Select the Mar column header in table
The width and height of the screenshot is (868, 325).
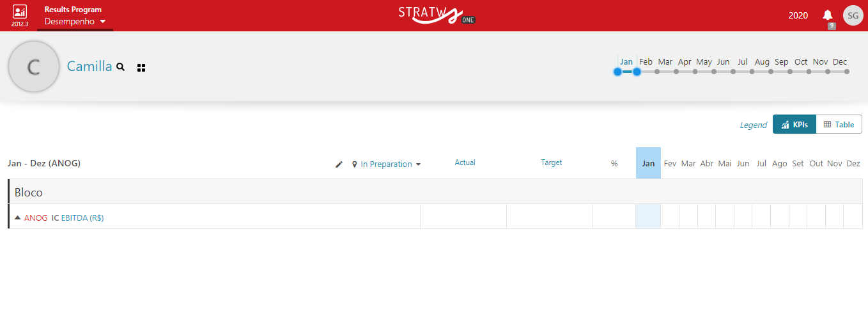click(x=688, y=164)
